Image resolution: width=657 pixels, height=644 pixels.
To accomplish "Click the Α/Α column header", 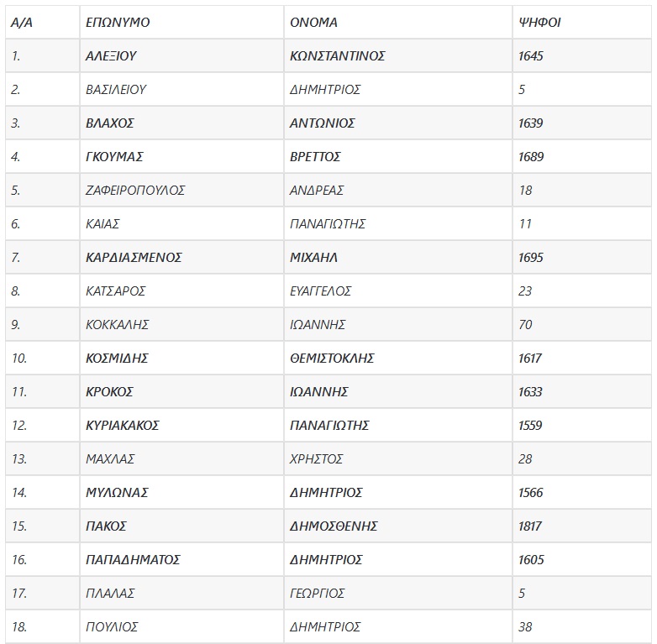I will tap(21, 23).
